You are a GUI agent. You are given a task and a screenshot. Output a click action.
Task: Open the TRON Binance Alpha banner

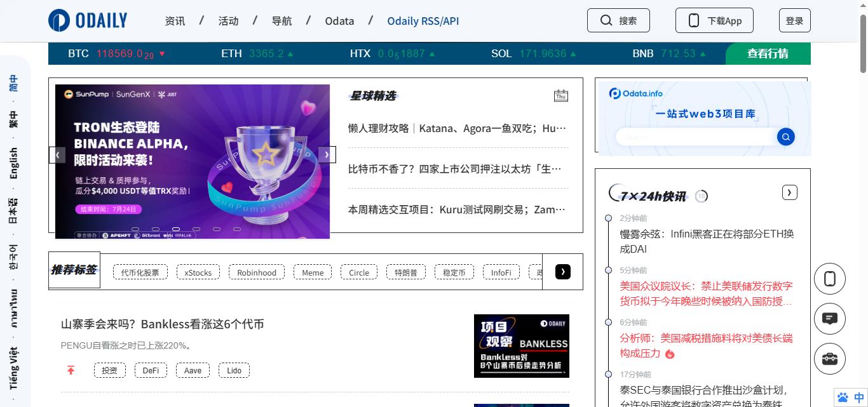[x=193, y=161]
